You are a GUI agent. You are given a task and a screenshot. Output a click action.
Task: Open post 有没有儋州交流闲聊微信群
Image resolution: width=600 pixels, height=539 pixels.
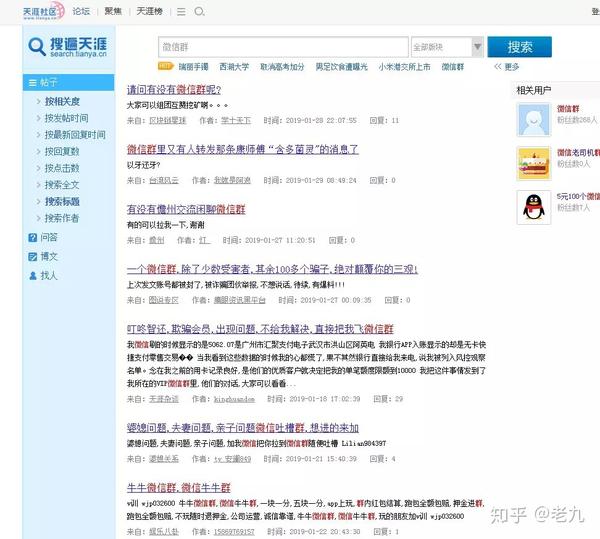pos(186,209)
